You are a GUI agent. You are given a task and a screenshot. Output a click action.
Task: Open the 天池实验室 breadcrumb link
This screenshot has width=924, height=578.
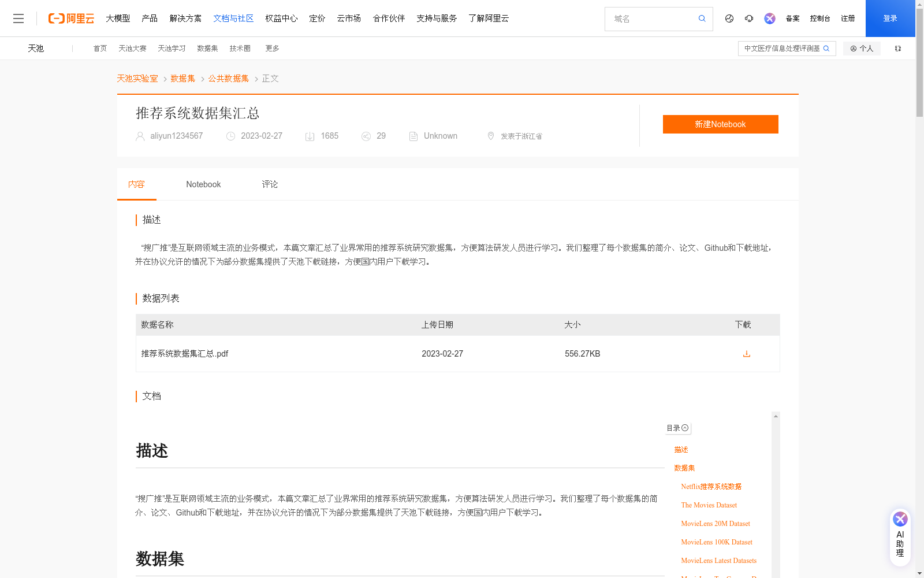coord(137,78)
